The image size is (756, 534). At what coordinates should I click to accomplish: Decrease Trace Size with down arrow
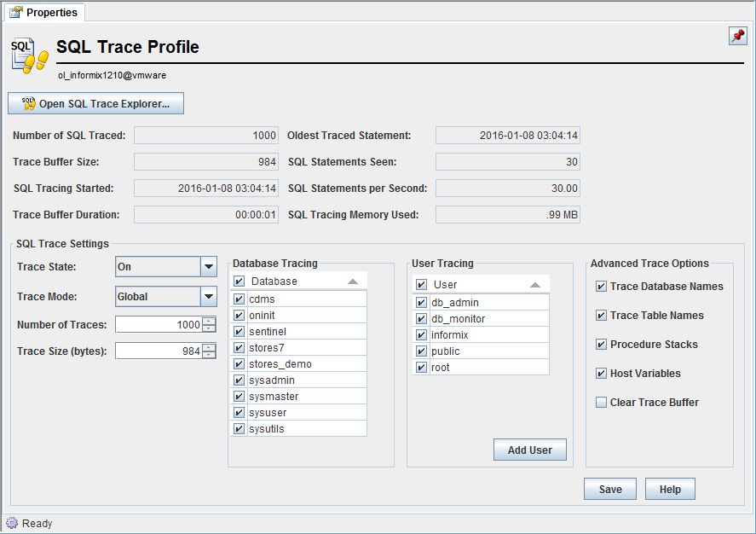click(x=209, y=355)
